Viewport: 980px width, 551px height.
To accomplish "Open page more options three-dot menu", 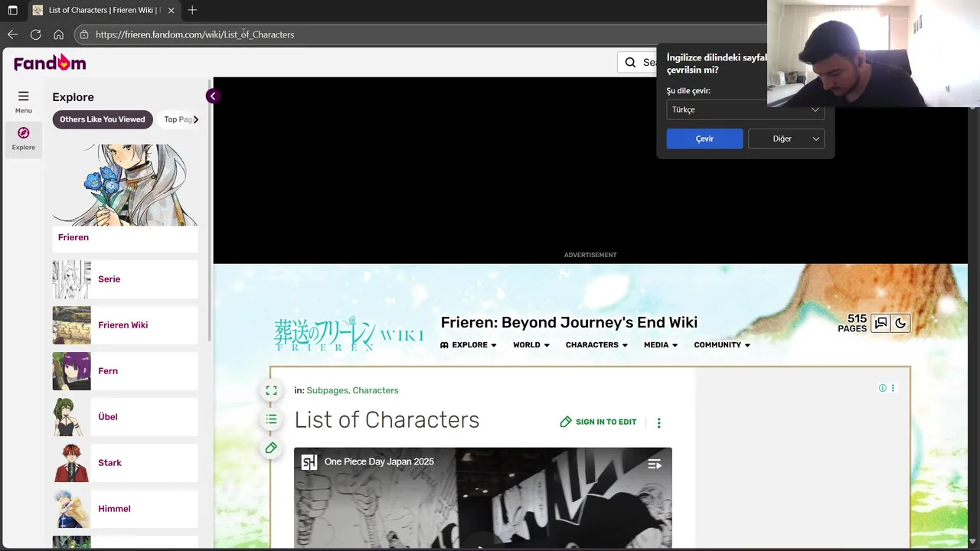I will click(x=658, y=422).
